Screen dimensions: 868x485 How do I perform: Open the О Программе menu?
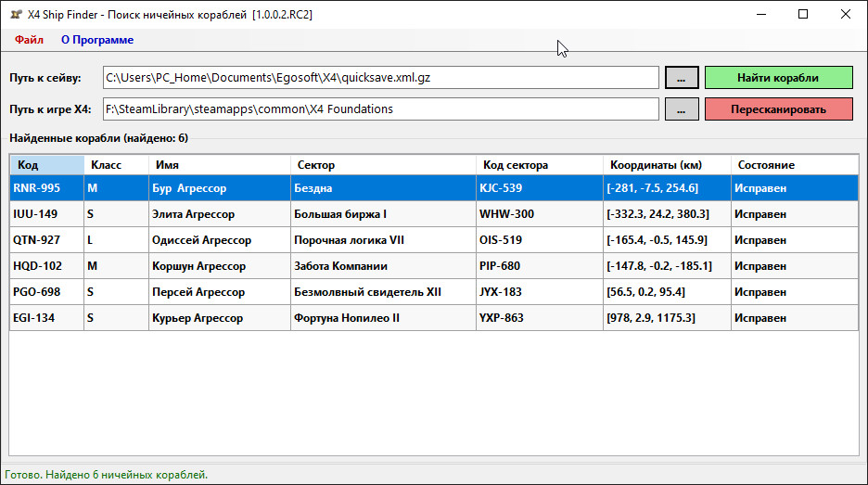point(97,40)
